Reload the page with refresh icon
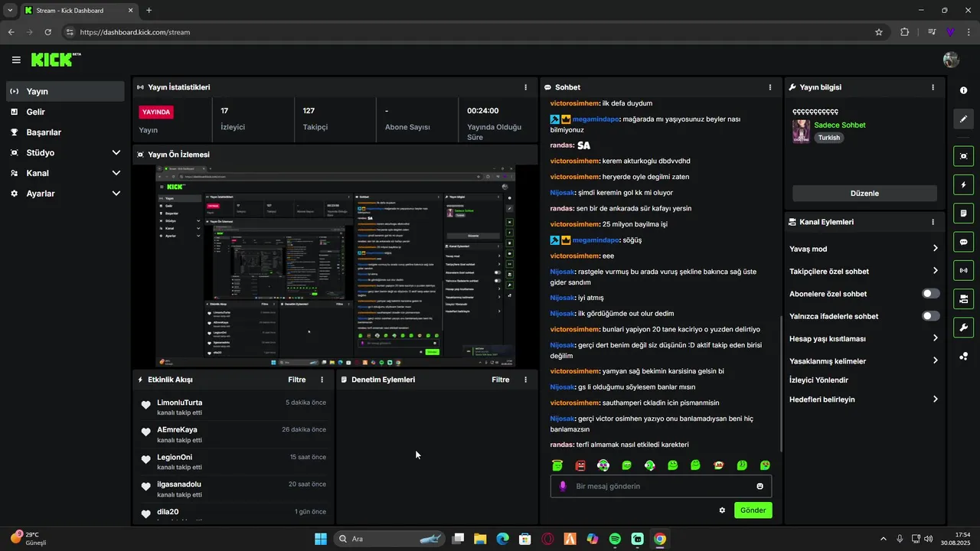 47,32
